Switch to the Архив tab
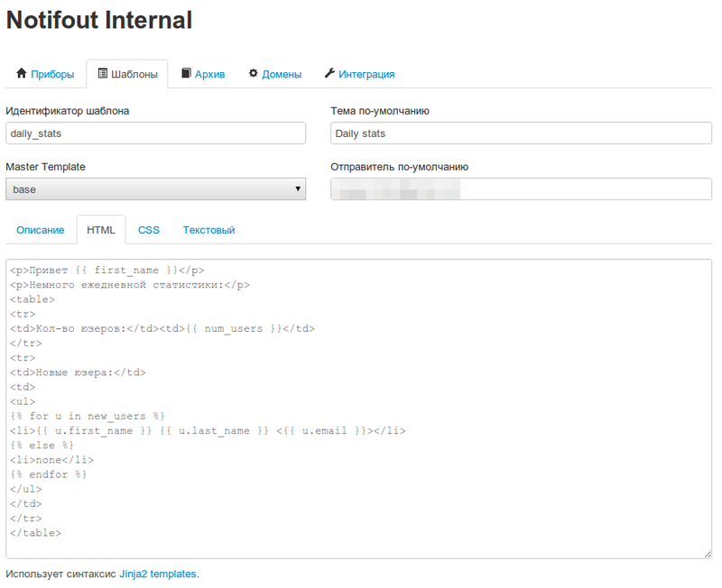722x588 pixels. point(209,74)
